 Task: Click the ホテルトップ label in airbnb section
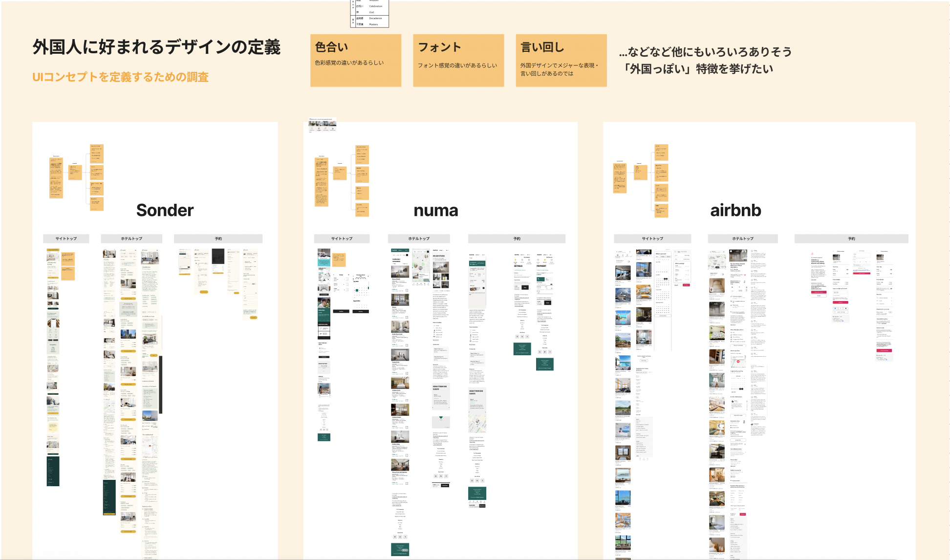[x=743, y=238]
